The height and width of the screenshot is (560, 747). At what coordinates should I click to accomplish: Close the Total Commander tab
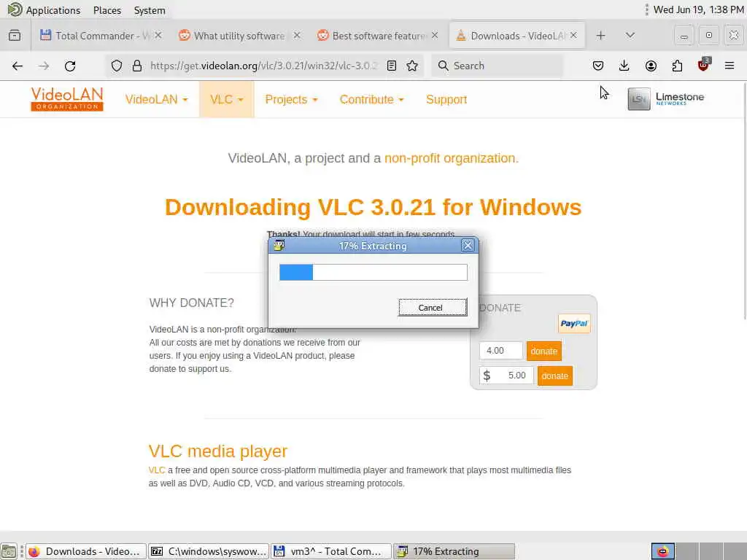coord(158,35)
